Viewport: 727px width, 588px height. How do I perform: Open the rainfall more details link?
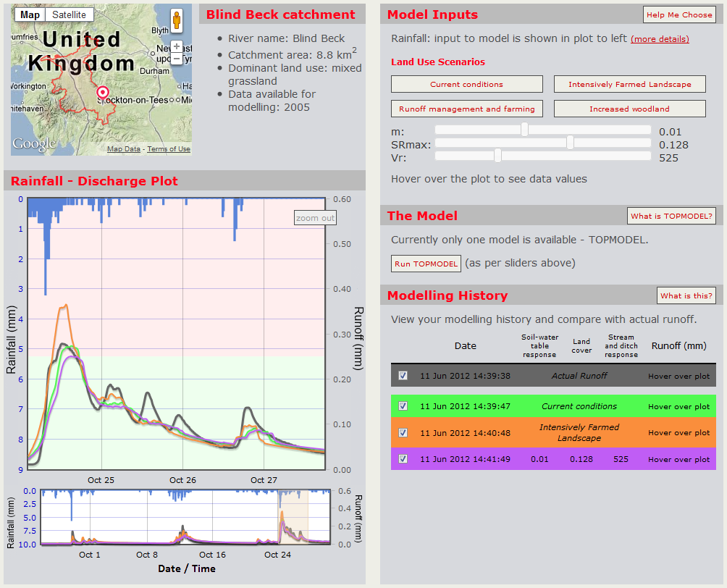[660, 39]
